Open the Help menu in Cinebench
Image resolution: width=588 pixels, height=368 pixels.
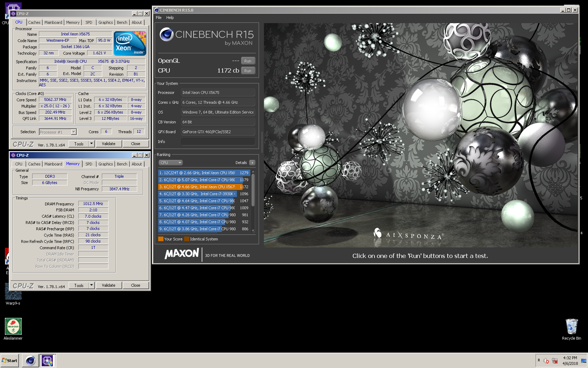click(x=170, y=18)
